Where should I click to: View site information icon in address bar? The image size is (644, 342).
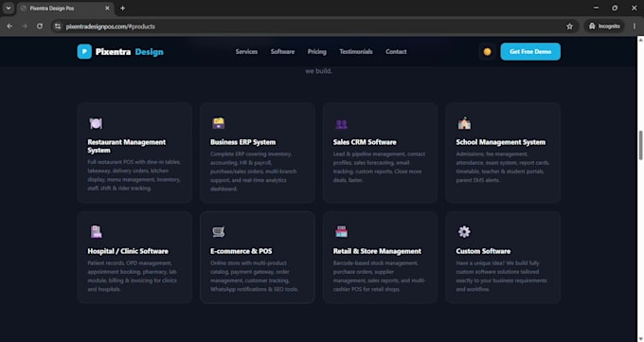(x=58, y=27)
